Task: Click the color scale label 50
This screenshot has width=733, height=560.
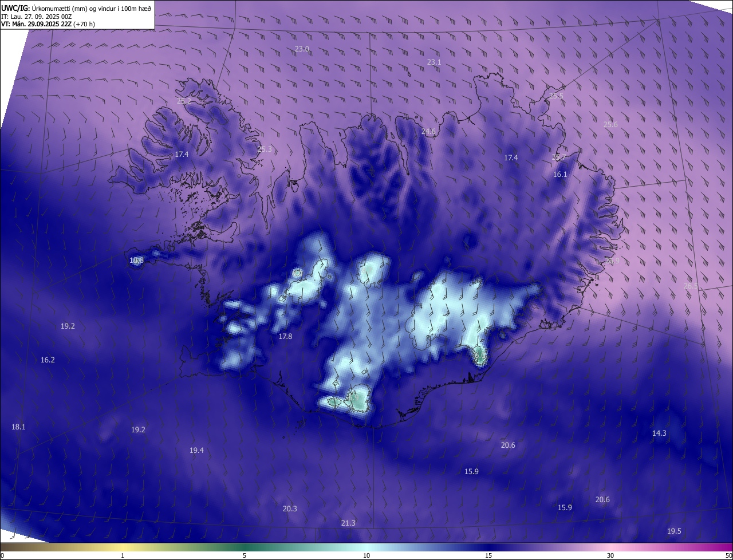Action: pyautogui.click(x=728, y=556)
